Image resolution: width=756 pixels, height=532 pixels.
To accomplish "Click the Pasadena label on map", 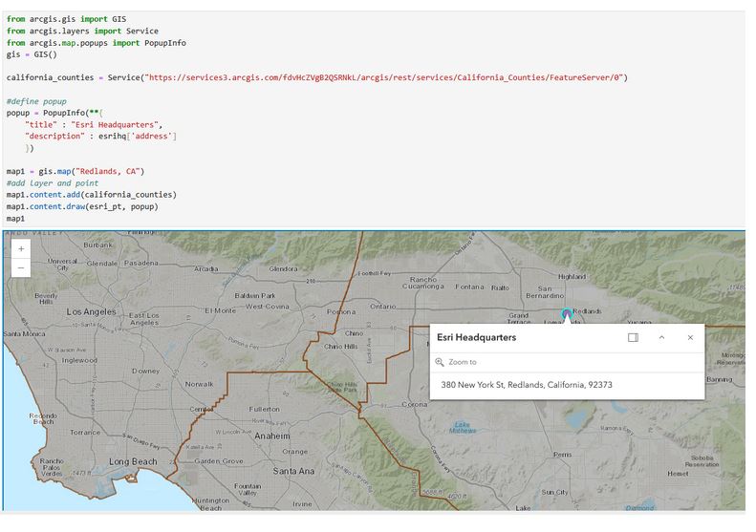I will (x=141, y=263).
